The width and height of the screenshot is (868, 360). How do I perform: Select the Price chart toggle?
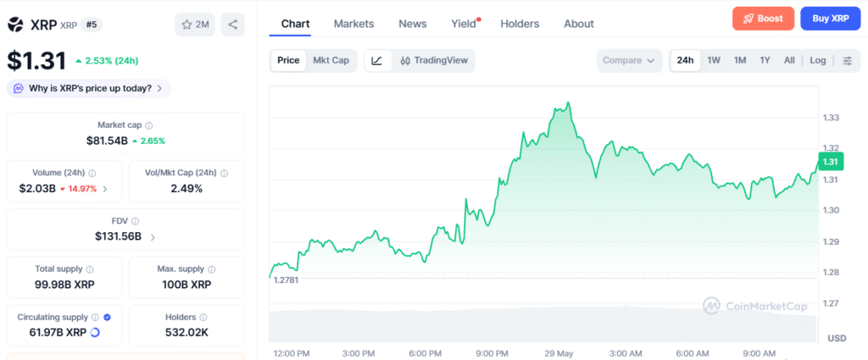288,61
